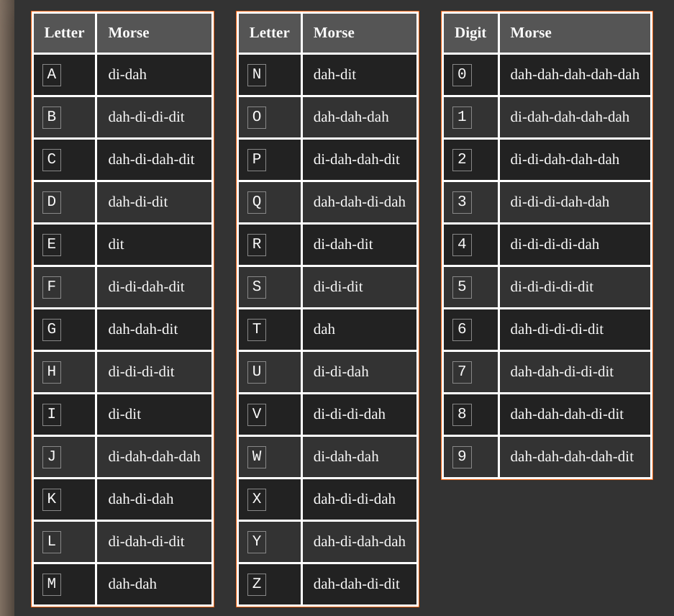Select the 'di-dah-dah-dah' cell for letter J
Image resolution: width=674 pixels, height=616 pixels.
click(x=154, y=457)
